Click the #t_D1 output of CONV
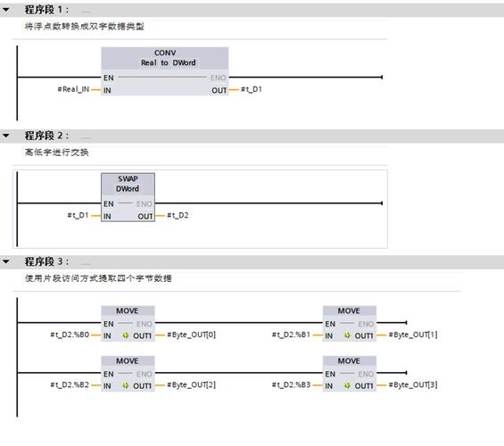Viewport: 504px width, 446px height. 252,89
